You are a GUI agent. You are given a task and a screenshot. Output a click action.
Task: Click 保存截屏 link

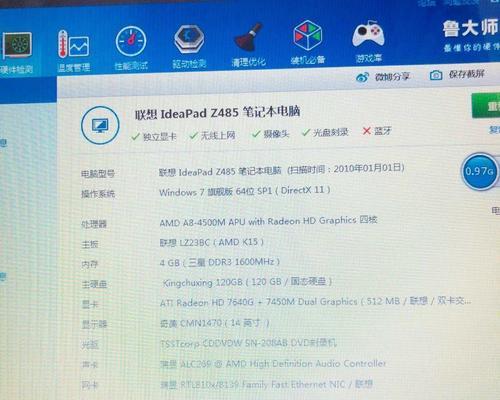click(x=466, y=74)
